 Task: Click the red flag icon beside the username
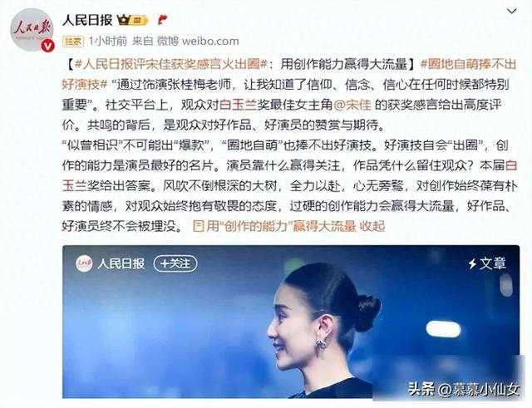click(163, 20)
